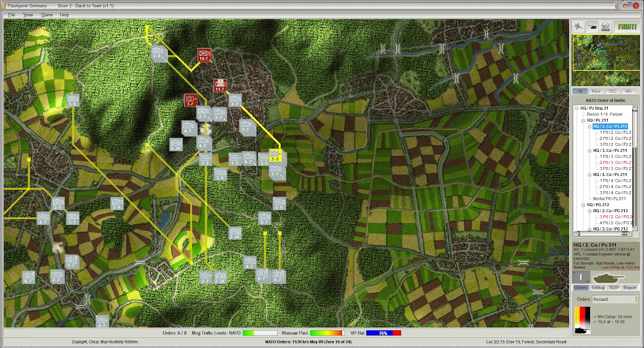Collapse the HQ / 3. Co / Pz 211 node
Screen dimensions: 644x348
point(590,150)
